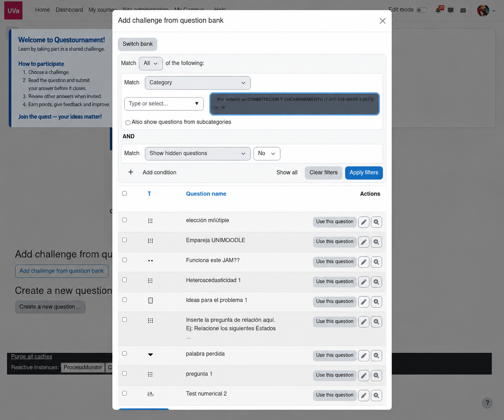Go to Home in top navigation
Screen dimensions: 504x420
click(43, 10)
